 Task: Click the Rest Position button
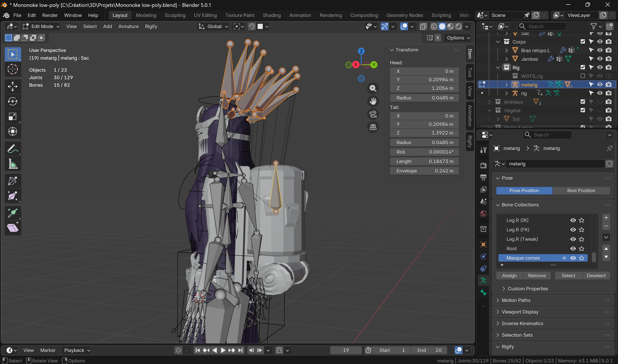(x=581, y=191)
